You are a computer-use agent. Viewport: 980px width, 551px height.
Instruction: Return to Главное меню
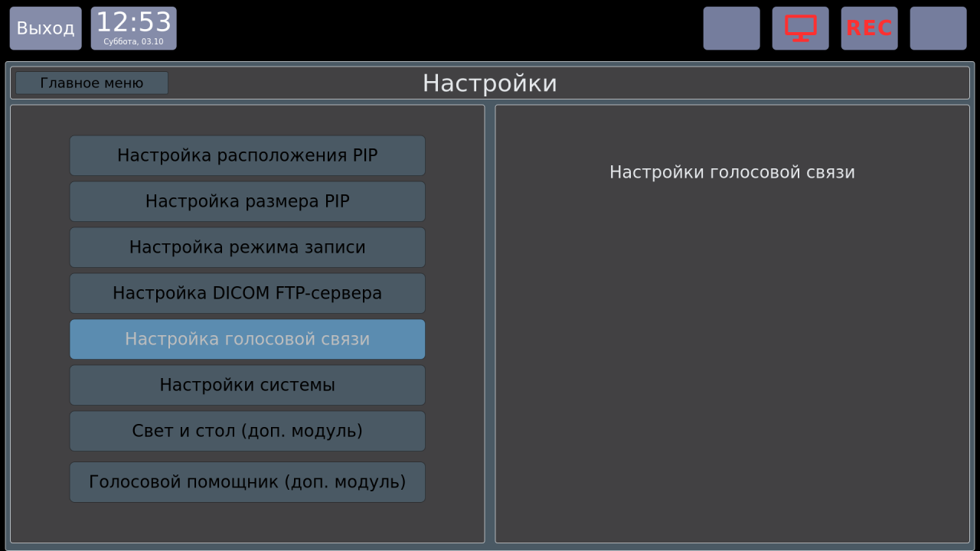pos(92,83)
